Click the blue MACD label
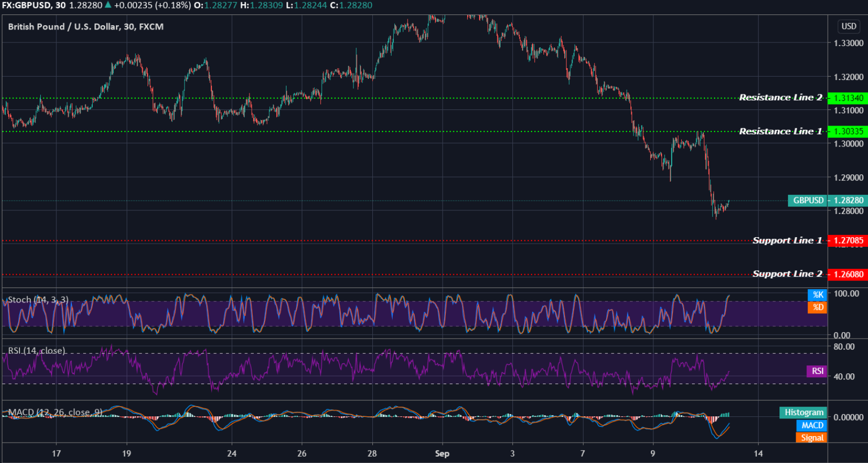Image resolution: width=868 pixels, height=463 pixels. 812,425
